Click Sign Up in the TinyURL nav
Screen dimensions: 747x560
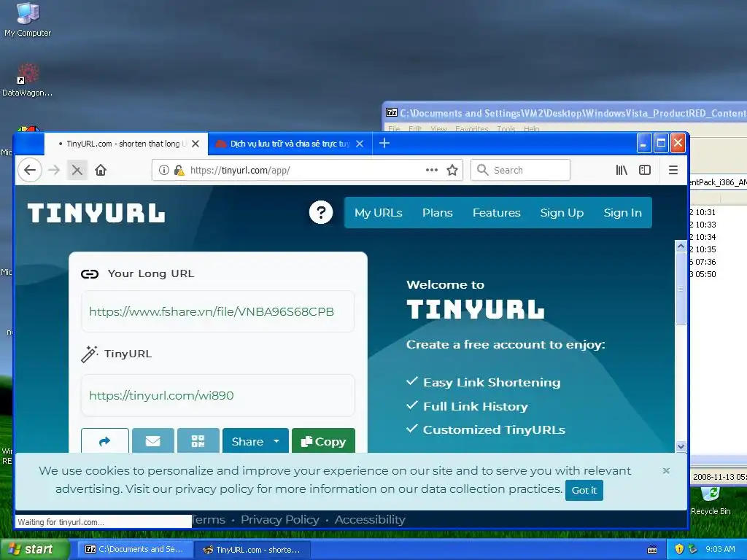click(x=562, y=212)
